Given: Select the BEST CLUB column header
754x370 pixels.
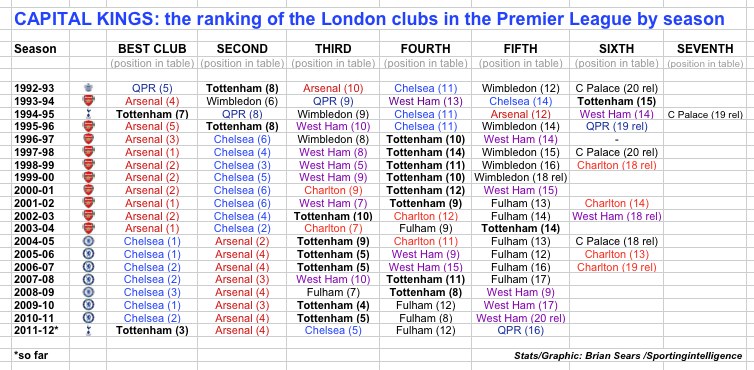Looking at the screenshot, I should [152, 49].
